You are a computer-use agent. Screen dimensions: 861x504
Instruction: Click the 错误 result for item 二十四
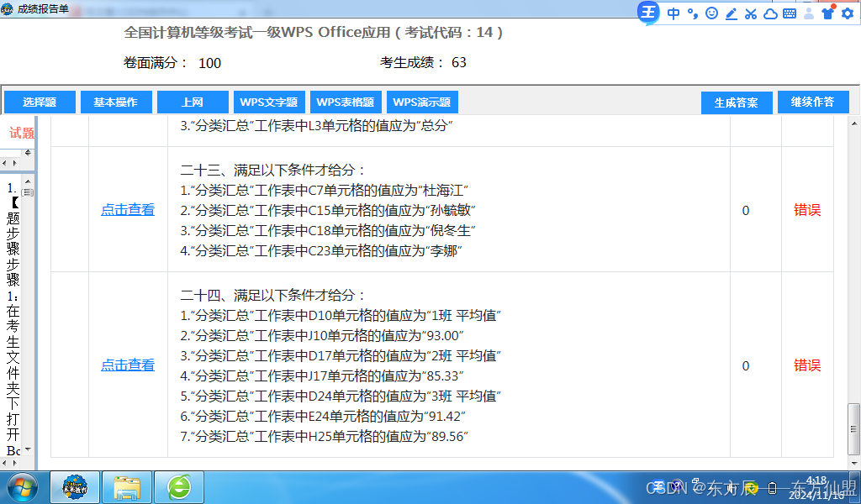[x=808, y=365]
